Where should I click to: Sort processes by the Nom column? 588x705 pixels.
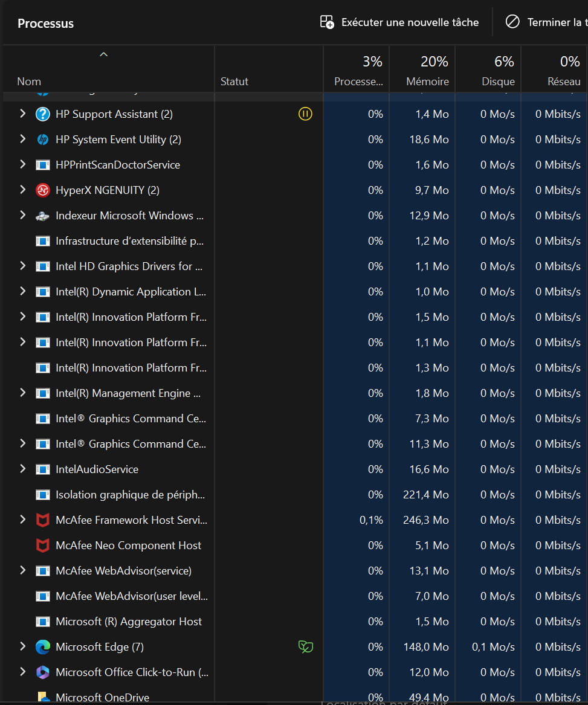coord(109,69)
